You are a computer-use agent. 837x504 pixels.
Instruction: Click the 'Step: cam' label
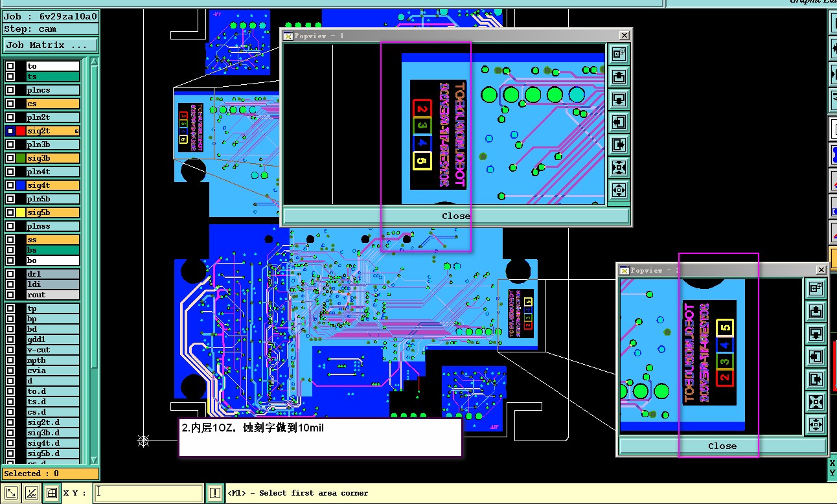pos(51,29)
